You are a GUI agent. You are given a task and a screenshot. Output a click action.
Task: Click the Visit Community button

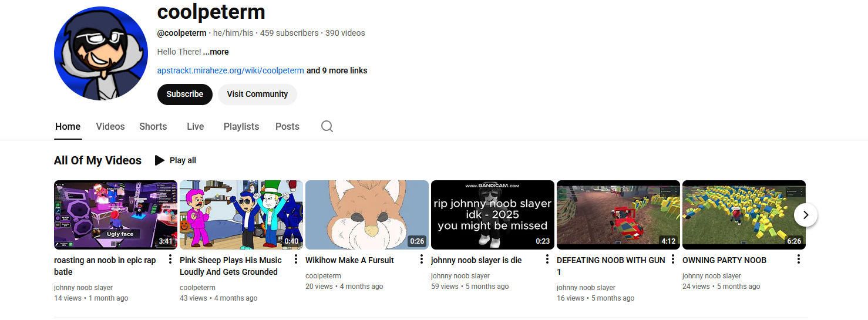click(x=257, y=94)
